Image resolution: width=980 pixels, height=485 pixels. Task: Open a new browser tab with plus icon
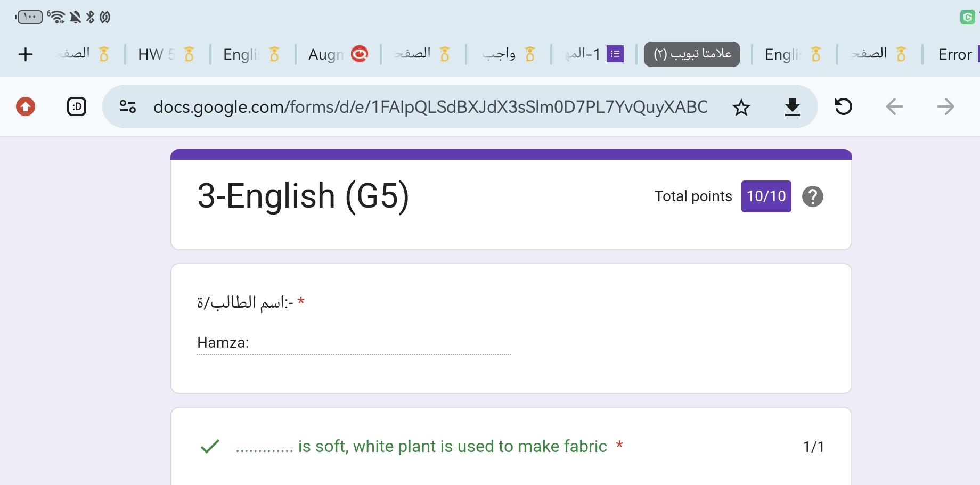26,54
